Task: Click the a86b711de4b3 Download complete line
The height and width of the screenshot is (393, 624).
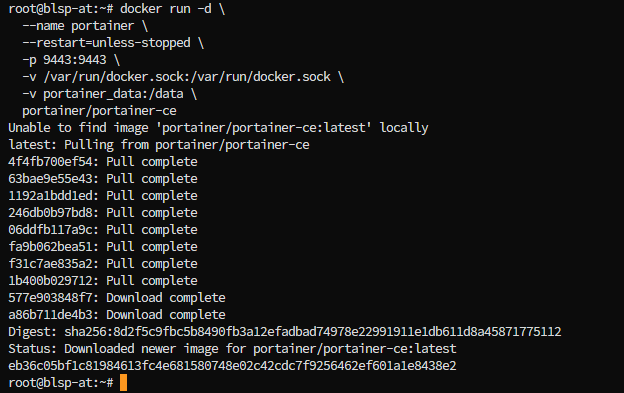Action: pos(117,315)
